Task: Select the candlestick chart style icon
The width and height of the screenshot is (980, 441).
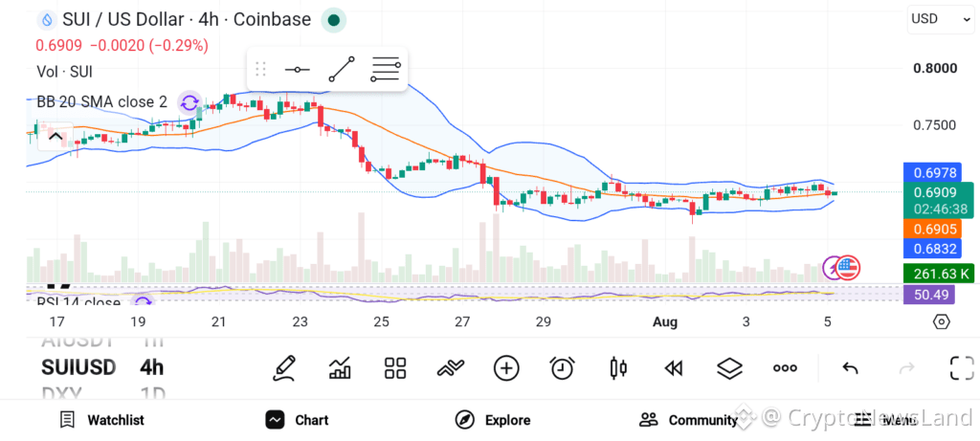Action: pyautogui.click(x=617, y=368)
